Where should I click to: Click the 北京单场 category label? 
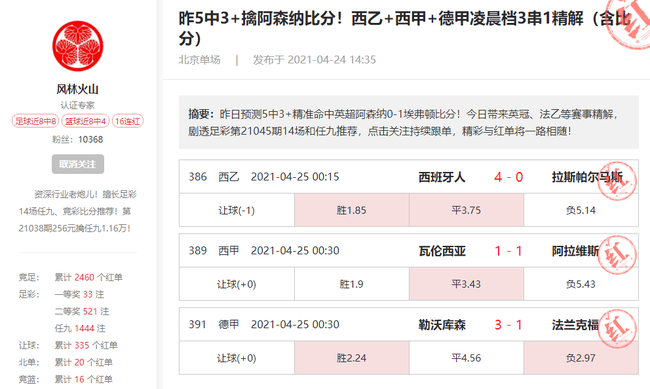(x=199, y=60)
